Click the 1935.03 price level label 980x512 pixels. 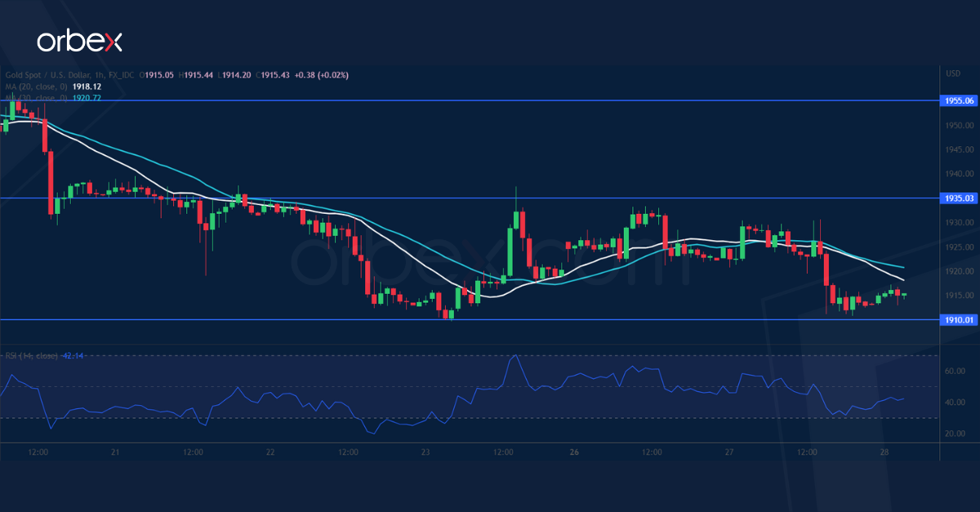[x=959, y=198]
